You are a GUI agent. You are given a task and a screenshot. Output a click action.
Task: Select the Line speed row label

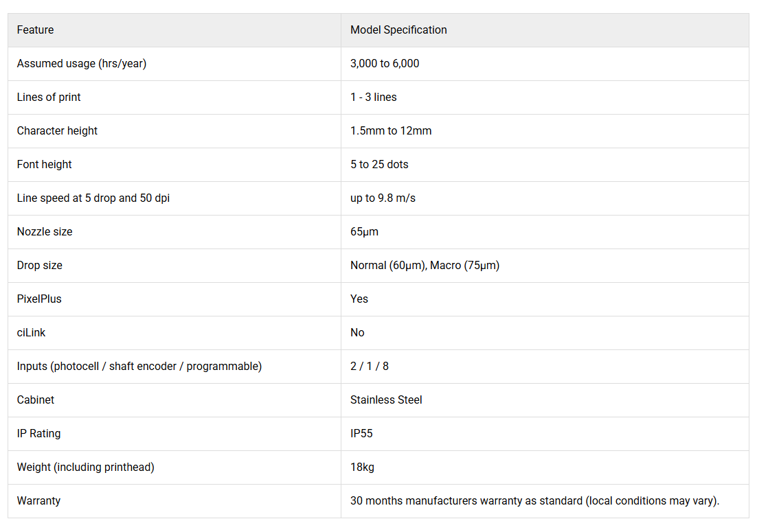(x=93, y=198)
